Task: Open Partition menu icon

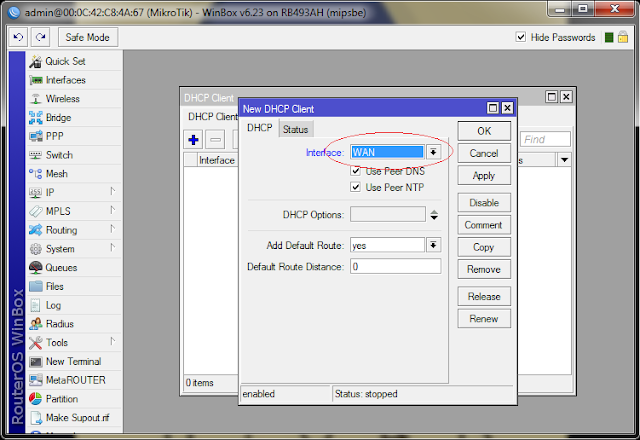Action: [36, 399]
